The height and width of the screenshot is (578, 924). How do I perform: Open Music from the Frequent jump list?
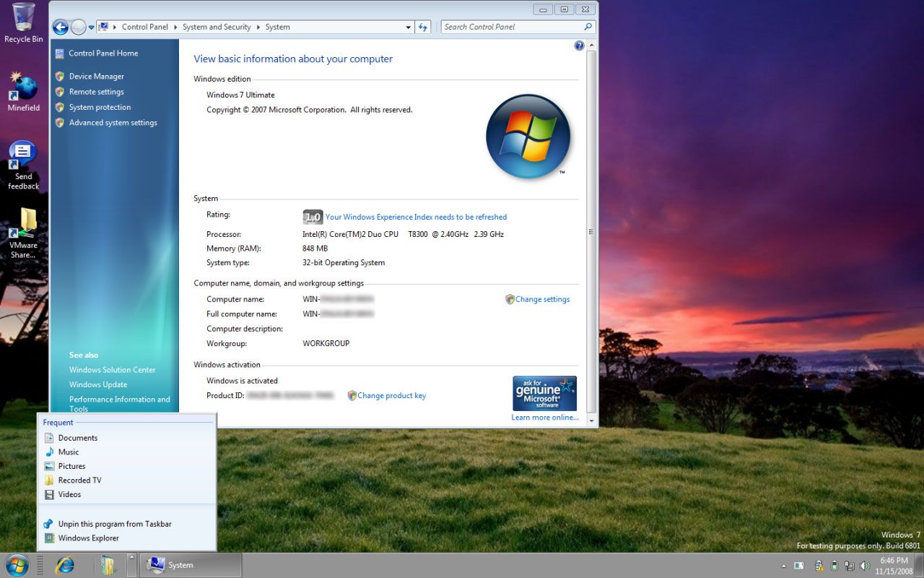[127, 452]
